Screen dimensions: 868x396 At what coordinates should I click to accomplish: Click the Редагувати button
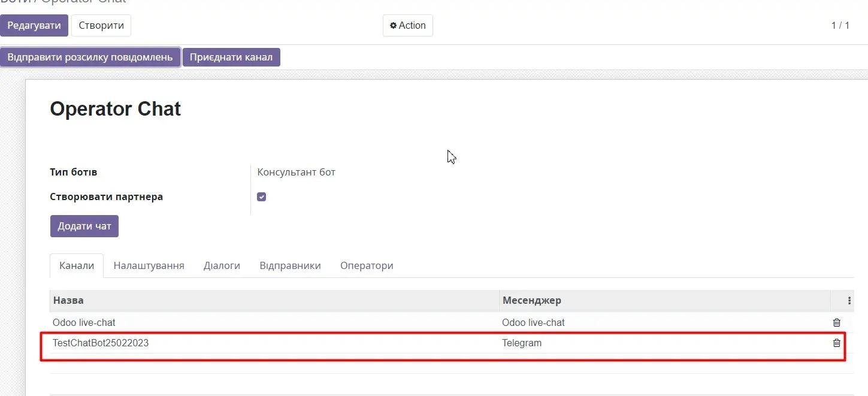[x=34, y=25]
